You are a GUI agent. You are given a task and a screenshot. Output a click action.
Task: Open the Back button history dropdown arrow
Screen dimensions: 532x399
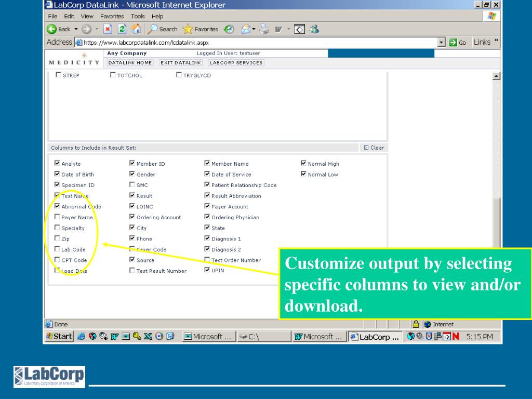click(76, 29)
